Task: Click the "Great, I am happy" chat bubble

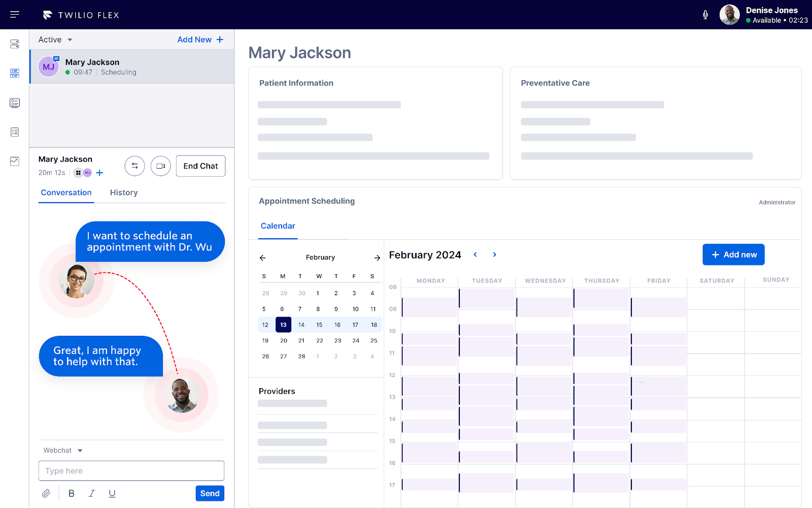Action: 101,356
